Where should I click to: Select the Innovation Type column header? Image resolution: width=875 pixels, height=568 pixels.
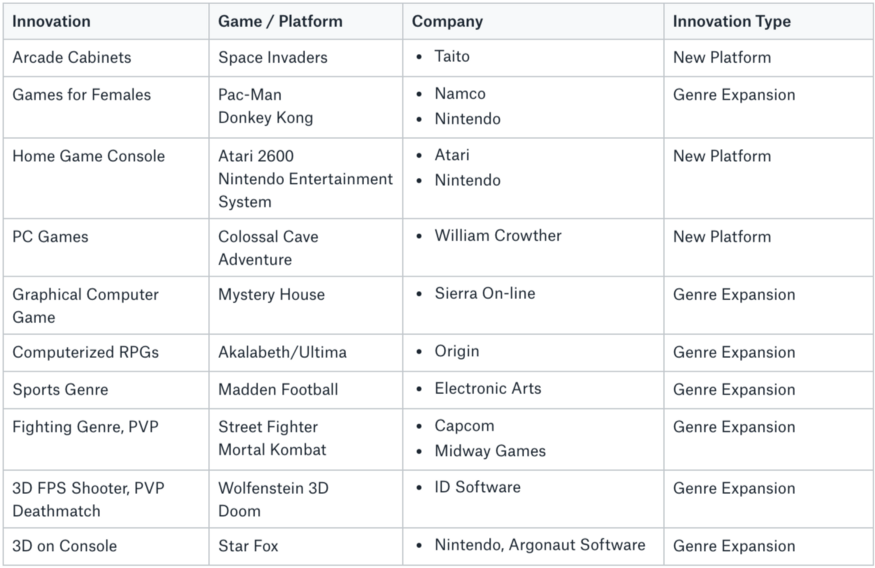tap(731, 21)
